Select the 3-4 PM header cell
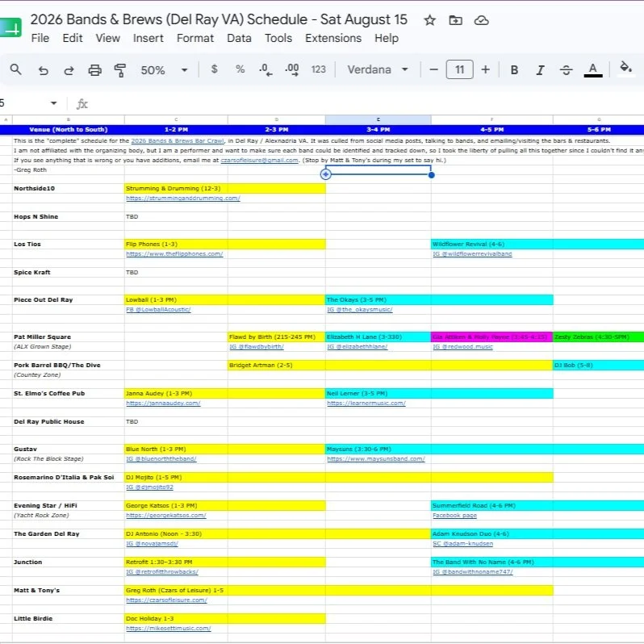644x644 pixels. (x=378, y=129)
